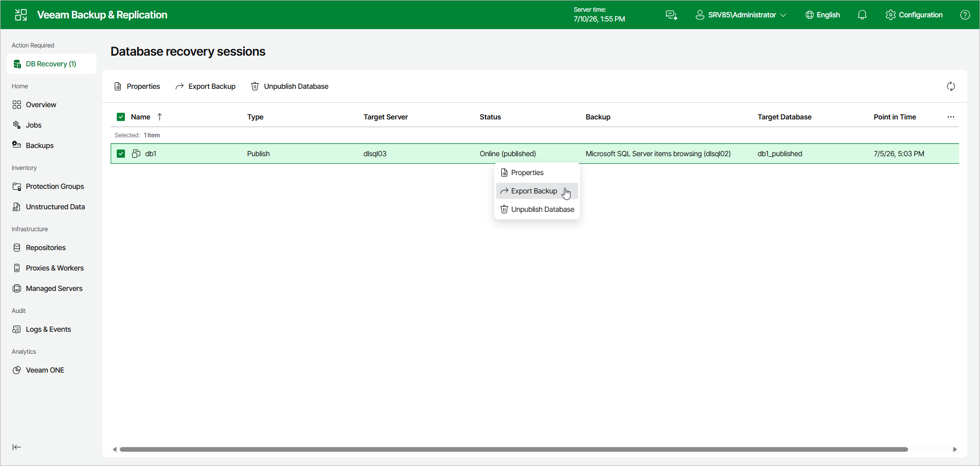Collapse the sidebar navigation panel

pos(17,447)
